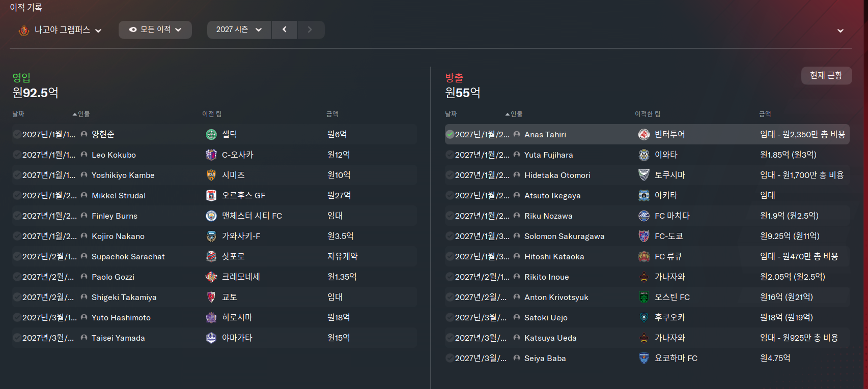
Task: Click the FC-도쿄 club badge
Action: pos(644,236)
